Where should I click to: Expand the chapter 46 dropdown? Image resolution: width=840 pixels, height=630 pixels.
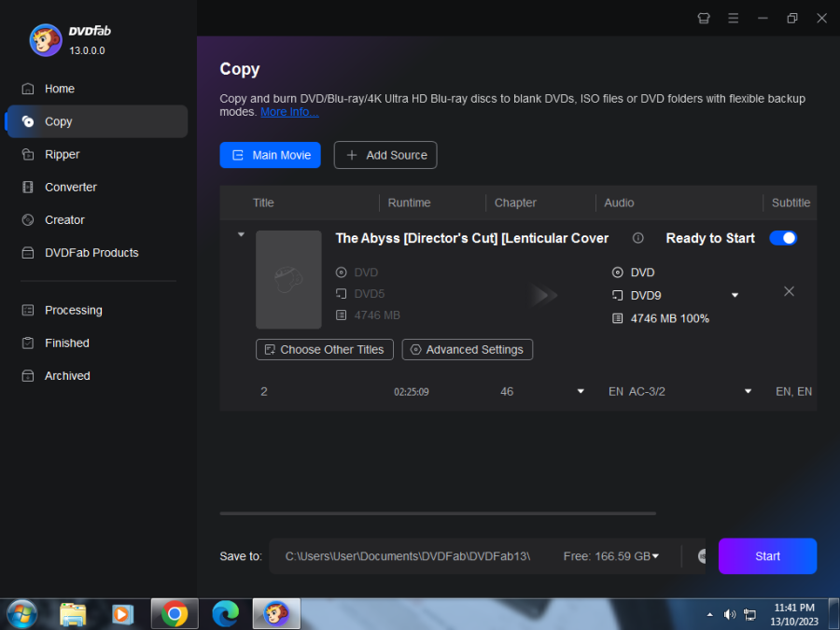pyautogui.click(x=581, y=391)
